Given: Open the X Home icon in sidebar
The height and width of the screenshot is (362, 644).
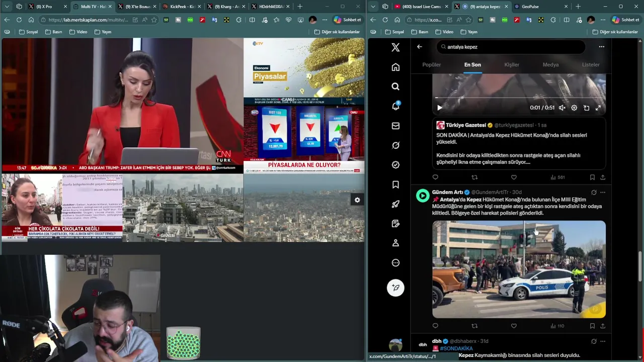Looking at the screenshot, I should [395, 67].
